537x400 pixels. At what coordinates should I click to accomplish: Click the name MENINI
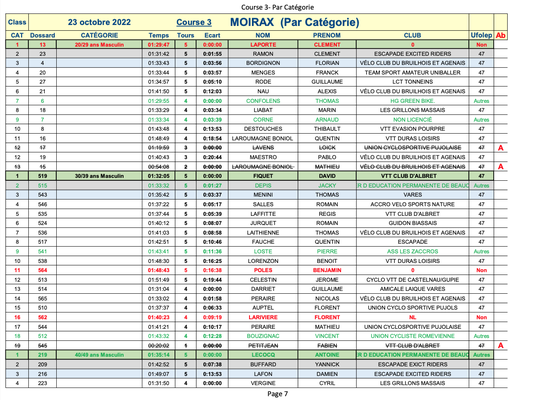pyautogui.click(x=263, y=195)
